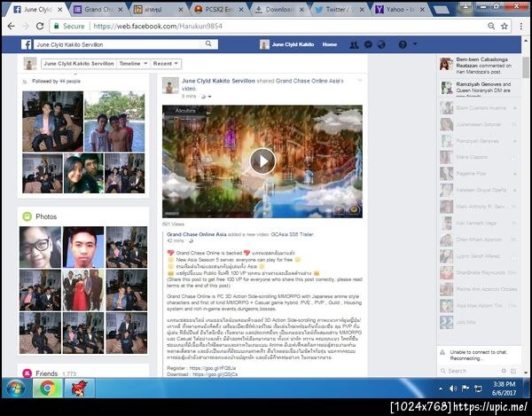The height and width of the screenshot is (416, 532).
Task: Open the Notifications globe icon
Action: [x=381, y=44]
